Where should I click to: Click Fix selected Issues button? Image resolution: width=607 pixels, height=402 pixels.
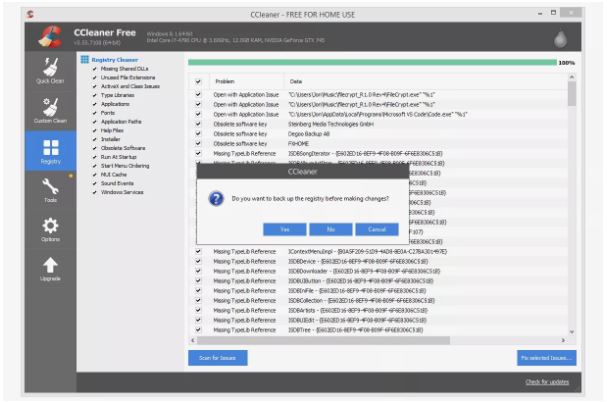click(546, 358)
